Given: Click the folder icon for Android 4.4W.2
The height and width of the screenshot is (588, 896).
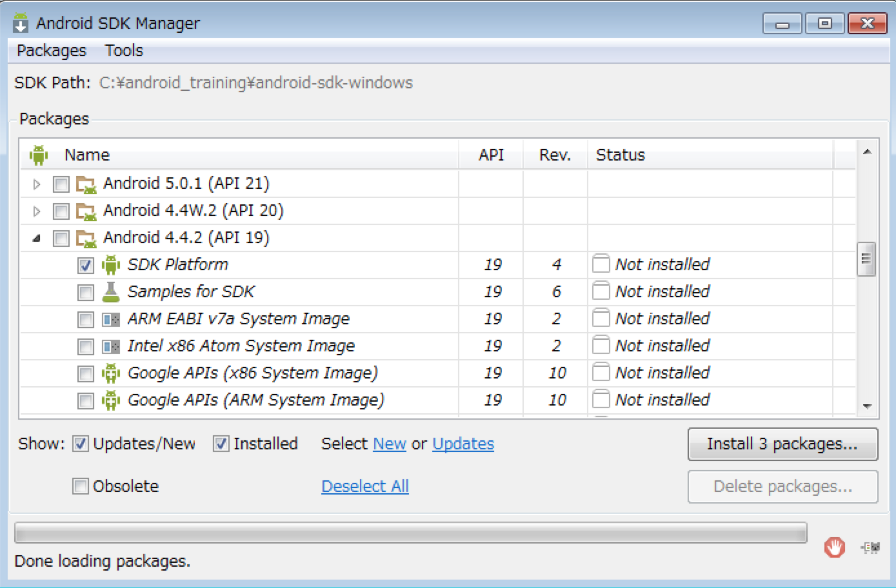Looking at the screenshot, I should (x=86, y=211).
